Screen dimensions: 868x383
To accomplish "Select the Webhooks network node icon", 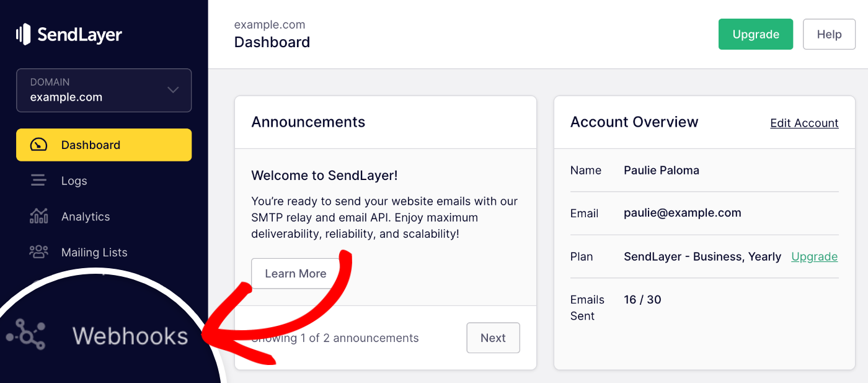I will coord(25,335).
